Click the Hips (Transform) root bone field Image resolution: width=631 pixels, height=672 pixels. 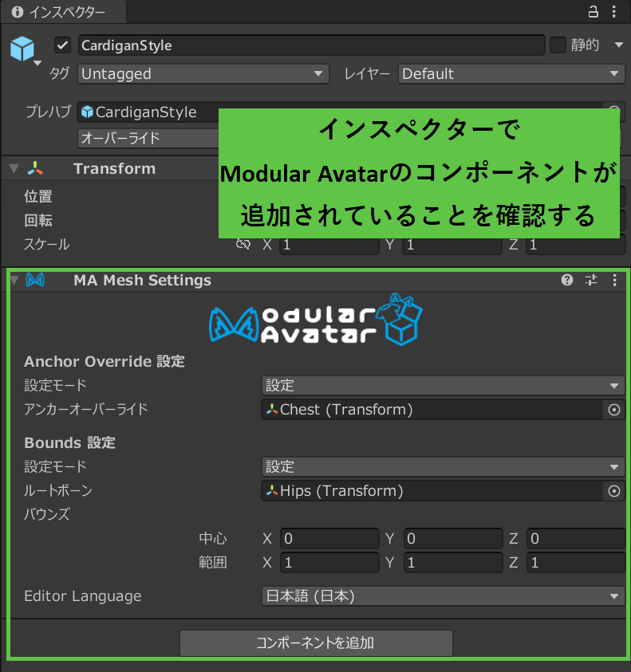point(432,491)
